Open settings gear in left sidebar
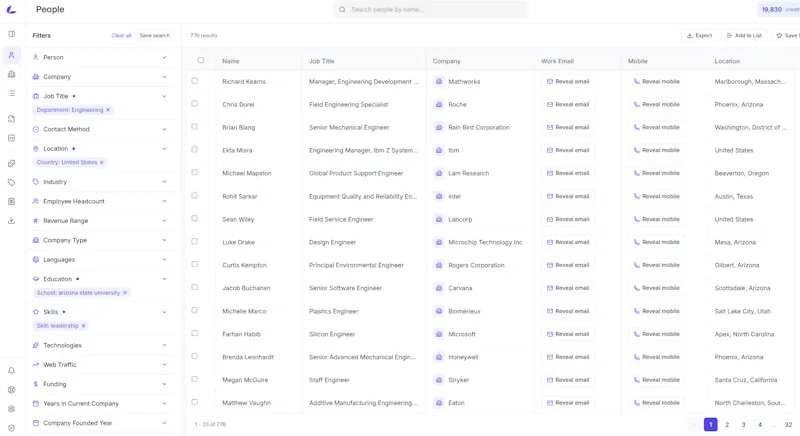 pyautogui.click(x=11, y=409)
